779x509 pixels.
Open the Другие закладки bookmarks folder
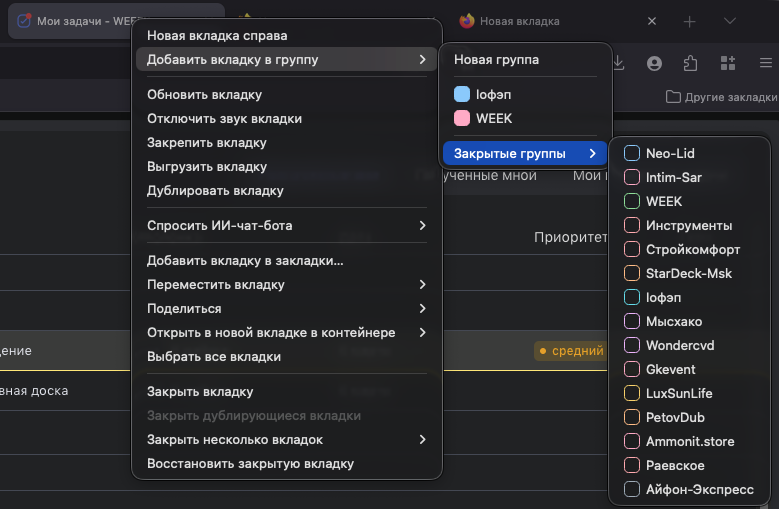[x=721, y=97]
